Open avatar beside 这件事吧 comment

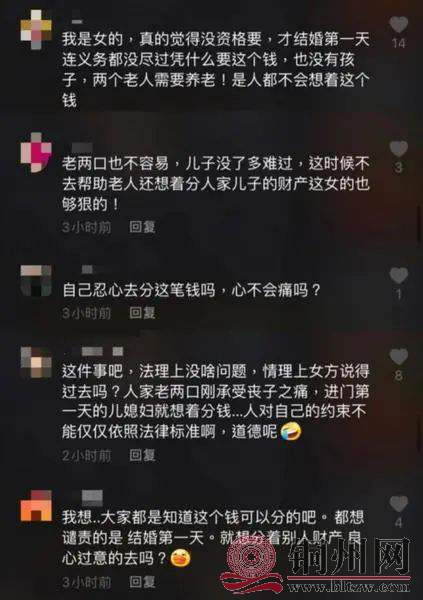pyautogui.click(x=36, y=362)
